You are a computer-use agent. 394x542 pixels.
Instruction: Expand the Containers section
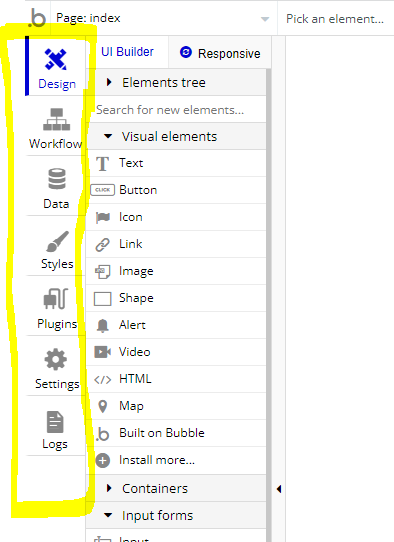(x=176, y=488)
